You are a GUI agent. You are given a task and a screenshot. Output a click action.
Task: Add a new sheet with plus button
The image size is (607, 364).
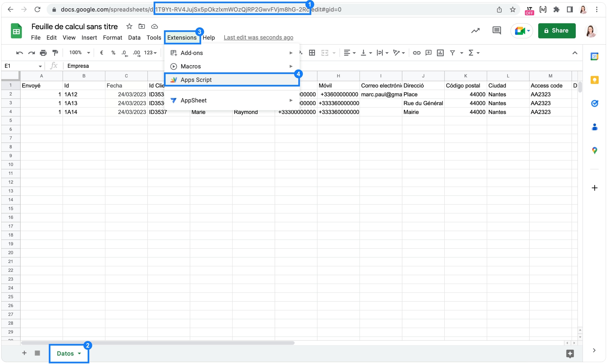[x=24, y=353]
